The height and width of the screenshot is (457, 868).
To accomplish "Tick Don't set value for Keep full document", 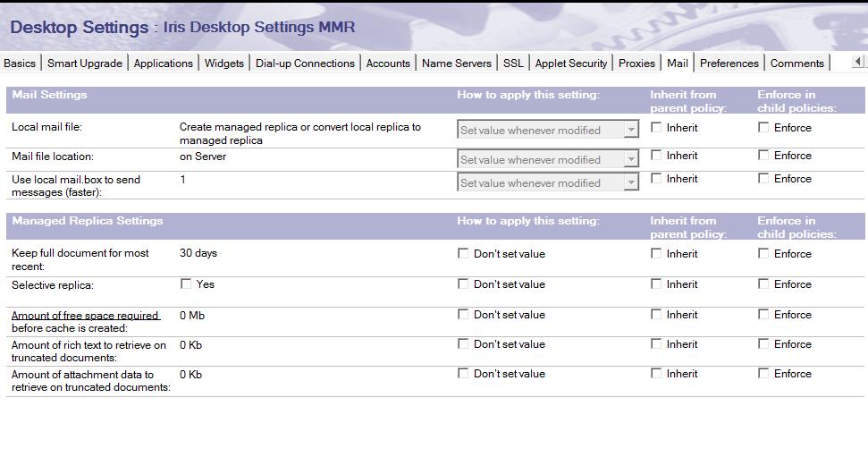I will point(463,253).
